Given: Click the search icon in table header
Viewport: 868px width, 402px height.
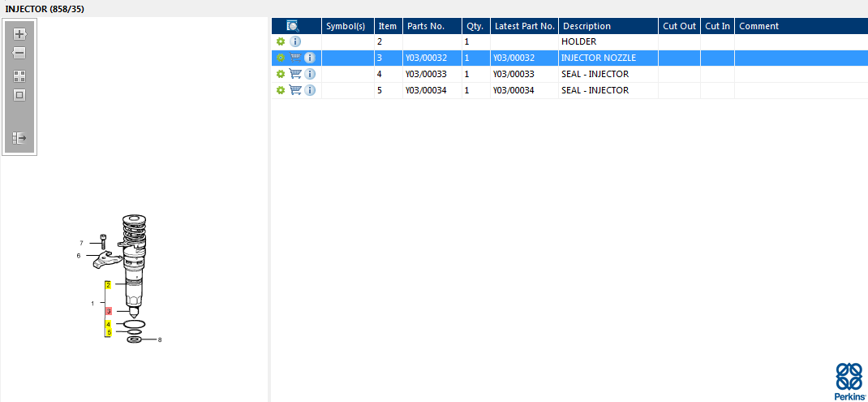Looking at the screenshot, I should coord(293,25).
